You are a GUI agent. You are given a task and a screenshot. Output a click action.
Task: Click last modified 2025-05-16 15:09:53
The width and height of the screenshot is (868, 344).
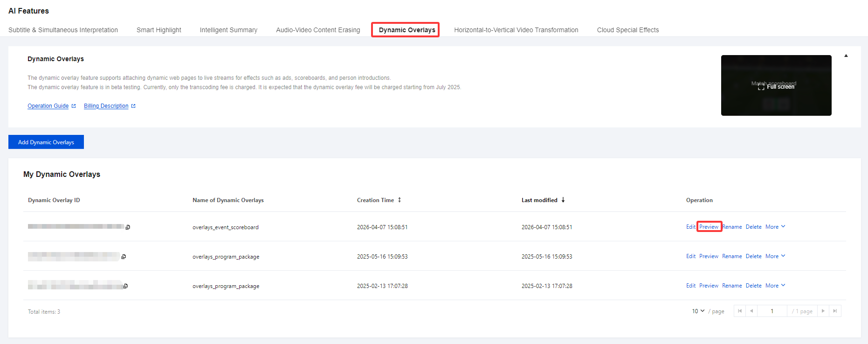point(547,257)
